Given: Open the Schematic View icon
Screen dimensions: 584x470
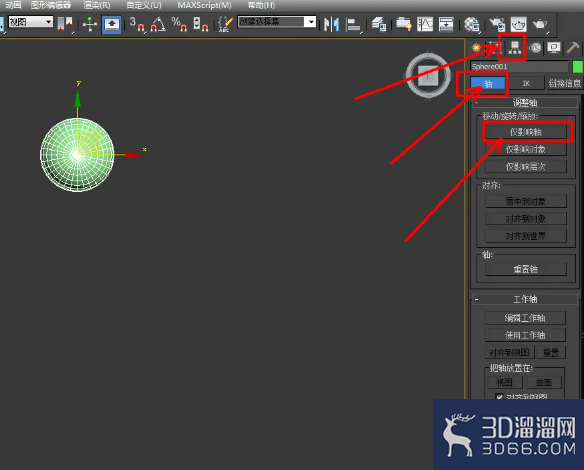Looking at the screenshot, I should [446, 25].
